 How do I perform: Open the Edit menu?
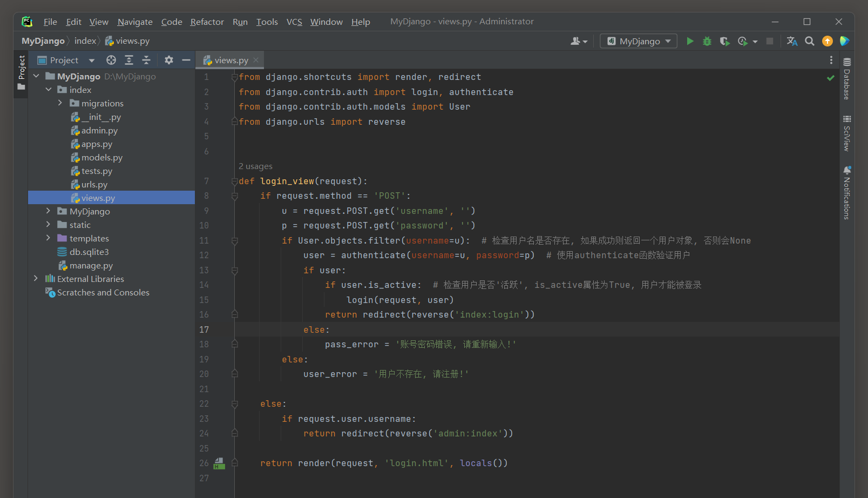73,22
